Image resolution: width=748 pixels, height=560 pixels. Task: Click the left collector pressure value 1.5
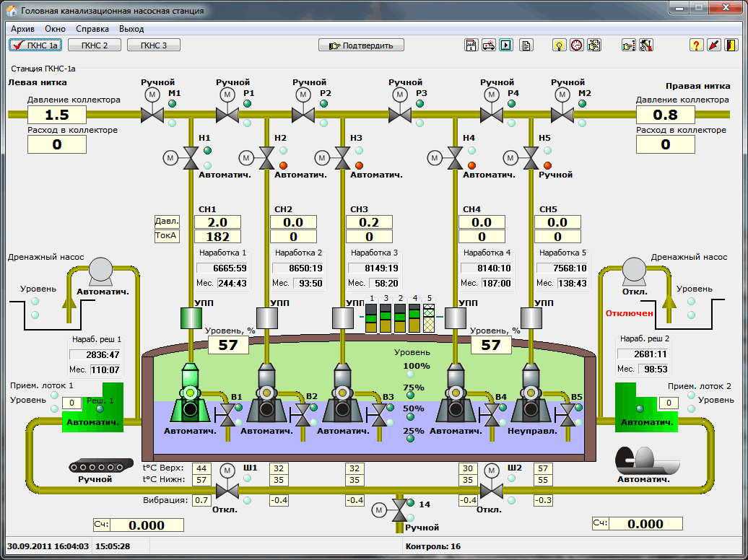(x=57, y=115)
